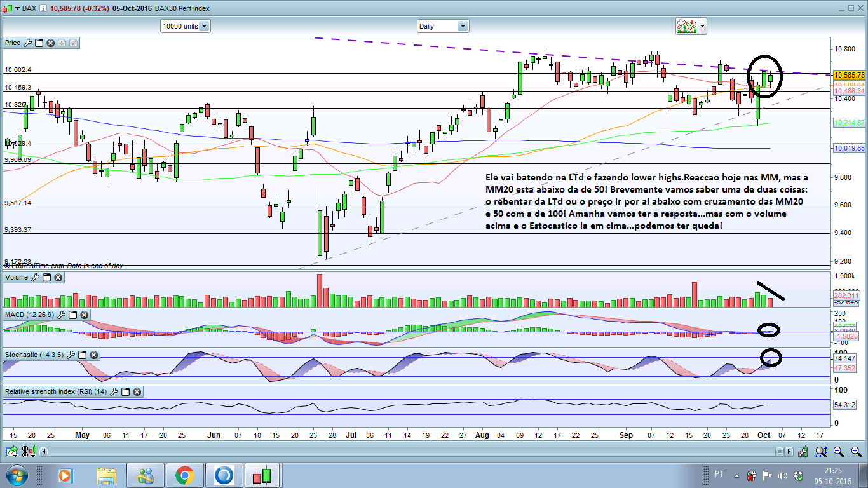Click the Price panel label

pos(13,43)
